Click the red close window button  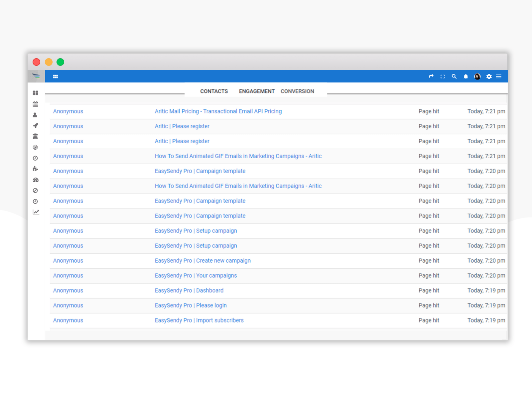point(37,62)
